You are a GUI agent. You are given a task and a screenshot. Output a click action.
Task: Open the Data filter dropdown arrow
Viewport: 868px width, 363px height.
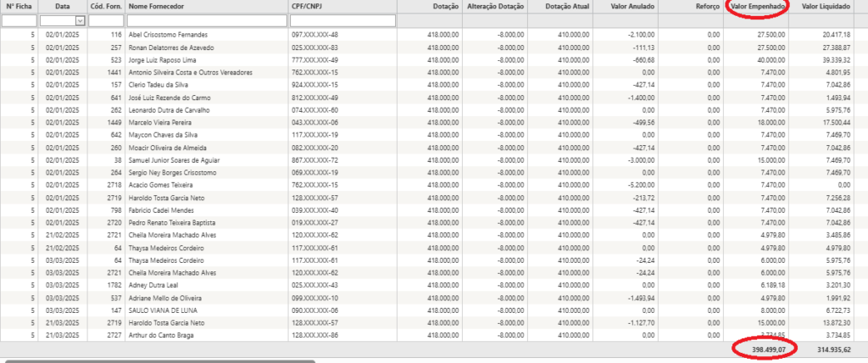[80, 20]
